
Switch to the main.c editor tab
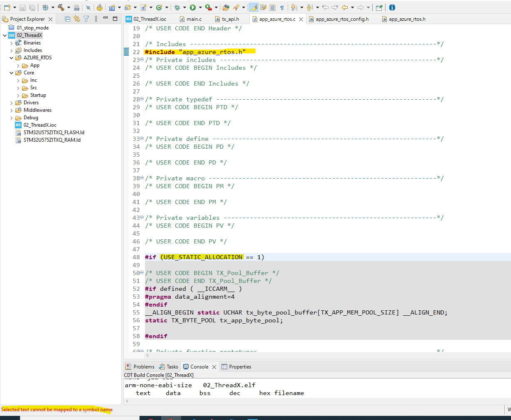click(x=193, y=19)
